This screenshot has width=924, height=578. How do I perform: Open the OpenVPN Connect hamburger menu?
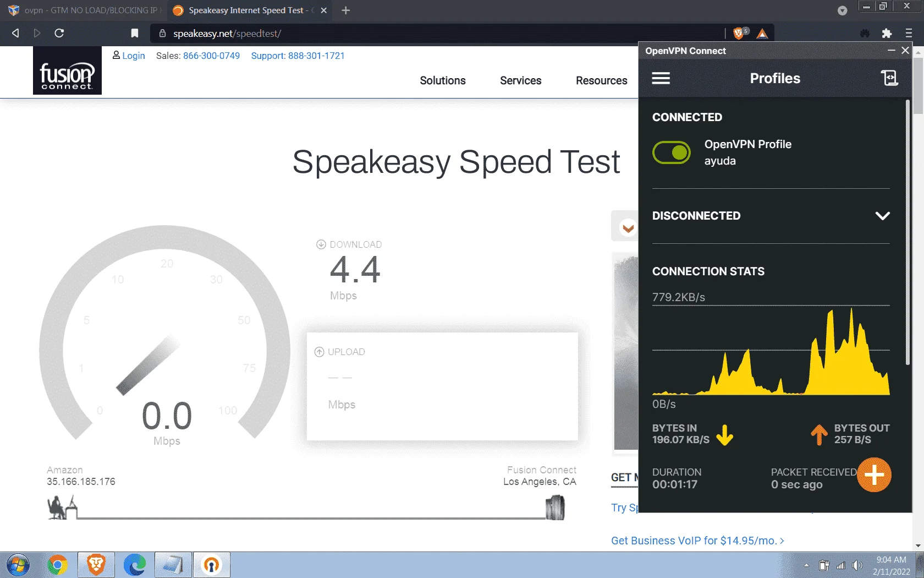pos(661,78)
